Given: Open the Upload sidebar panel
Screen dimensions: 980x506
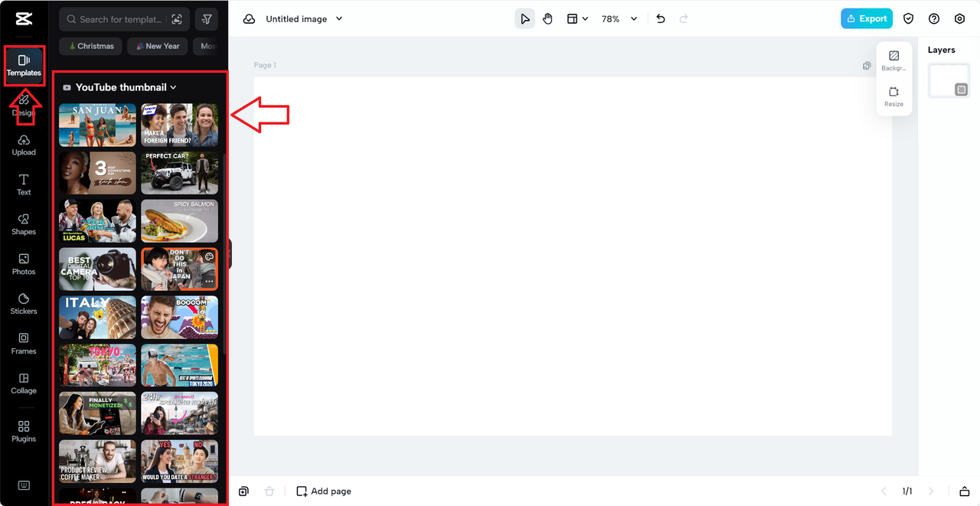Looking at the screenshot, I should (24, 145).
